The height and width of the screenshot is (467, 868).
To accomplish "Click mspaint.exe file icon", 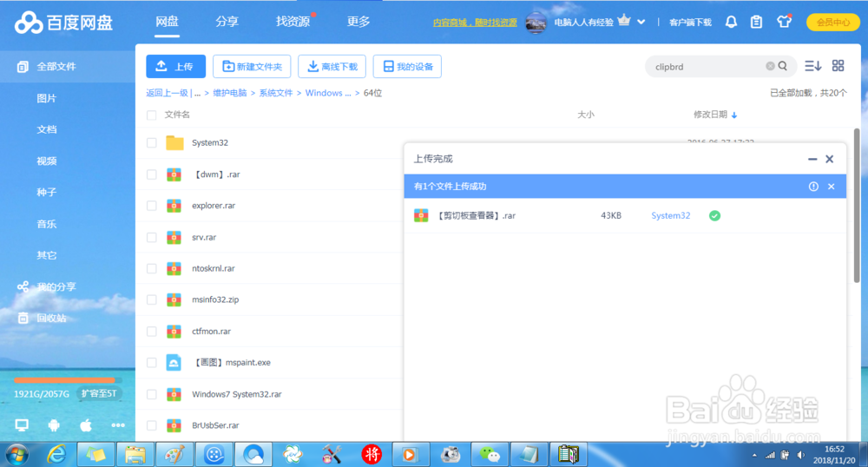I will tap(174, 363).
